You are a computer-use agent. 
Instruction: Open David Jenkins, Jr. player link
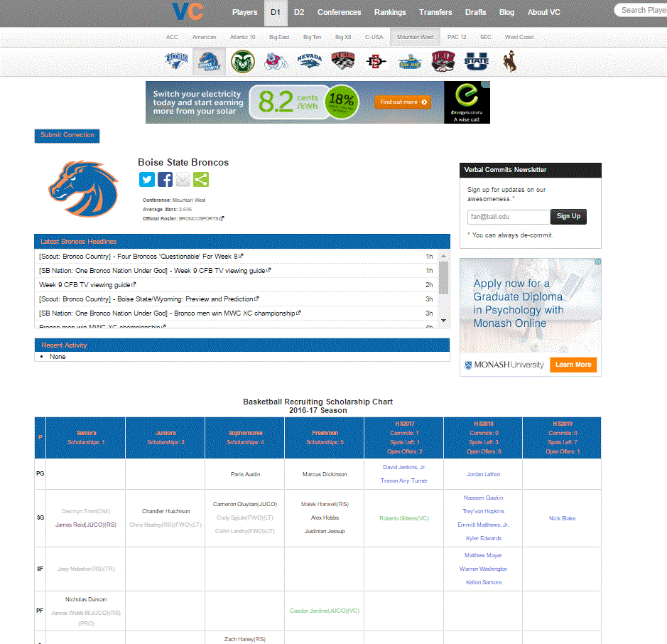coord(404,467)
